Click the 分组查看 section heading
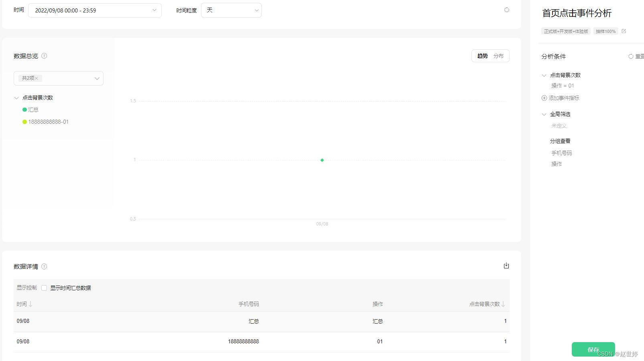The width and height of the screenshot is (644, 361). 560,141
